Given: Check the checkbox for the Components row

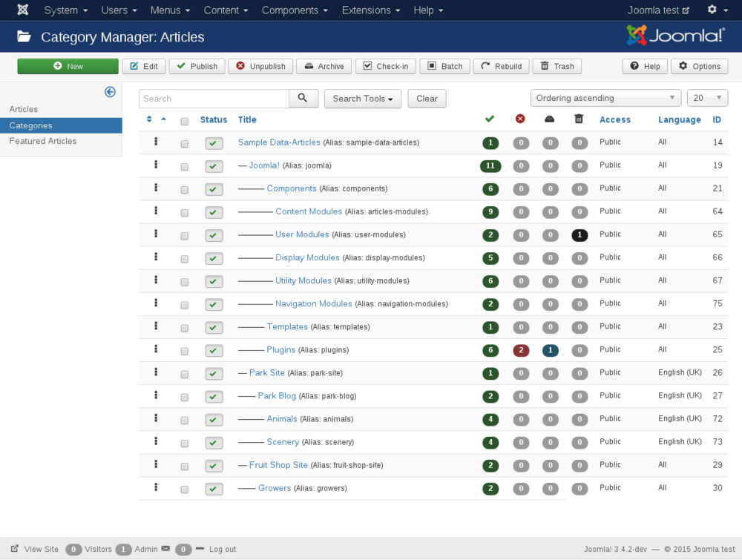Looking at the screenshot, I should coord(185,189).
